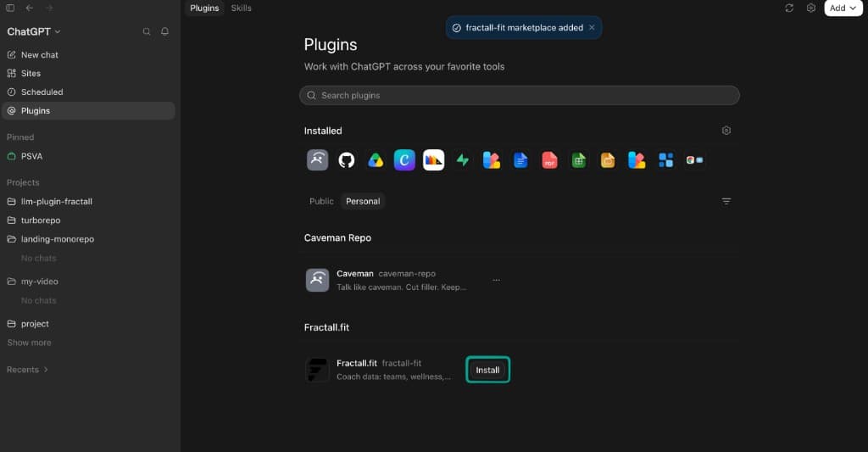Select the Personal plugins tab
Viewport: 868px width, 452px height.
click(363, 201)
